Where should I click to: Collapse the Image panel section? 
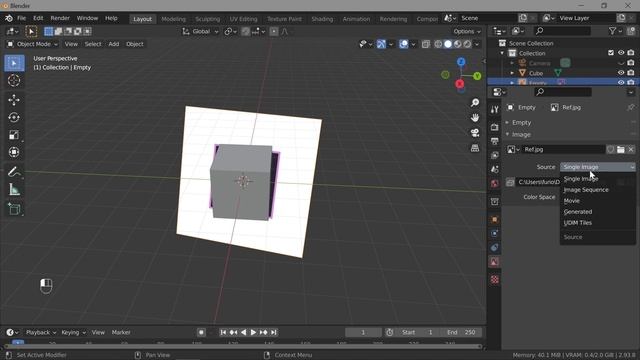click(x=507, y=134)
